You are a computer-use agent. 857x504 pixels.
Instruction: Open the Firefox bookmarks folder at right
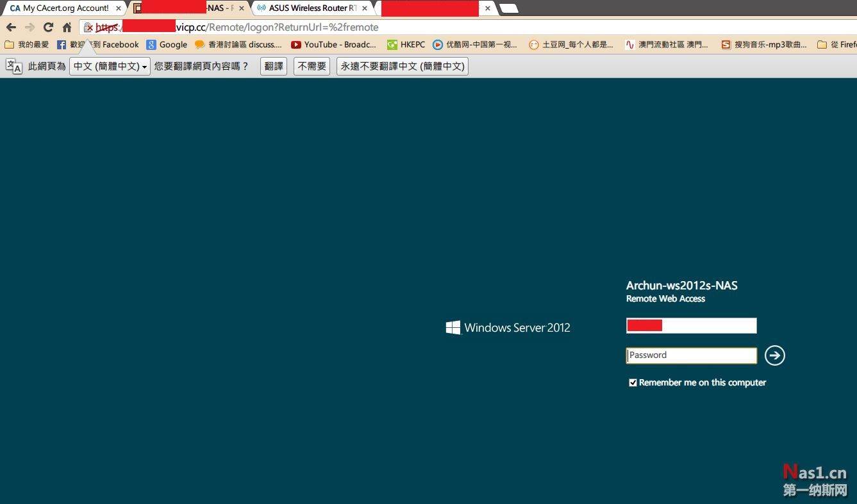837,45
